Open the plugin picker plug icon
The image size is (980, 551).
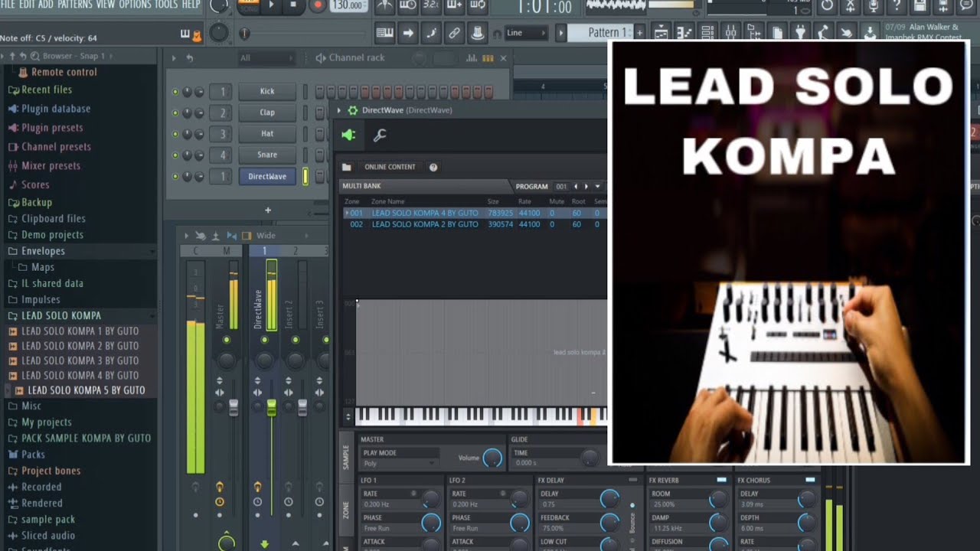point(801,33)
